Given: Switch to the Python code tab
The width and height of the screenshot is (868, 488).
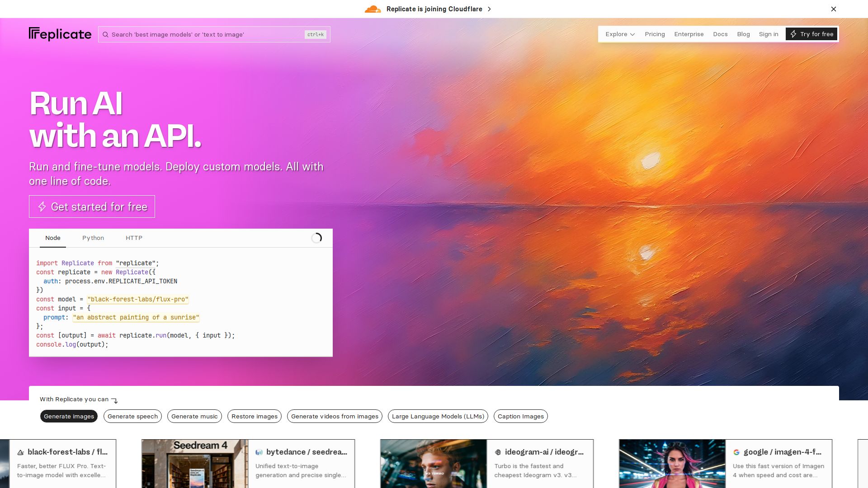Looking at the screenshot, I should point(93,238).
